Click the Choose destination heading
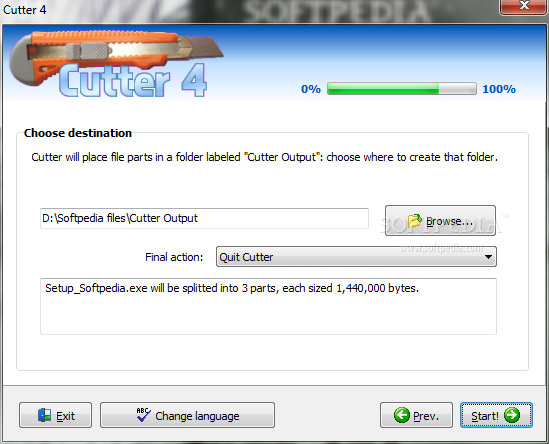 (78, 133)
